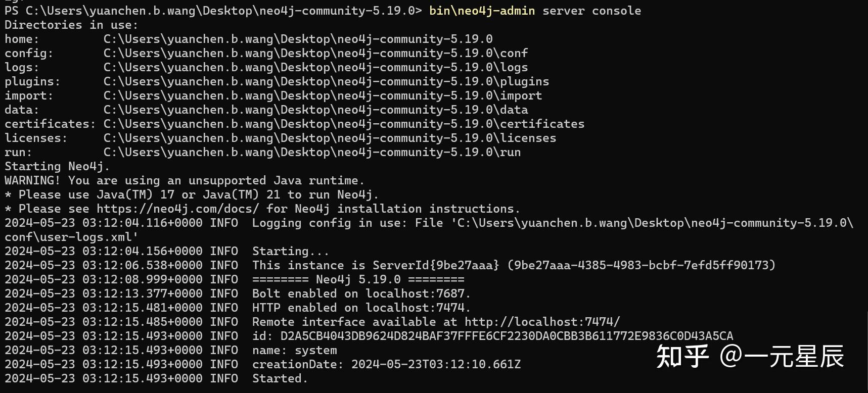The height and width of the screenshot is (393, 868).
Task: Open the http://localhost:7474/ remote interface URL
Action: click(542, 322)
